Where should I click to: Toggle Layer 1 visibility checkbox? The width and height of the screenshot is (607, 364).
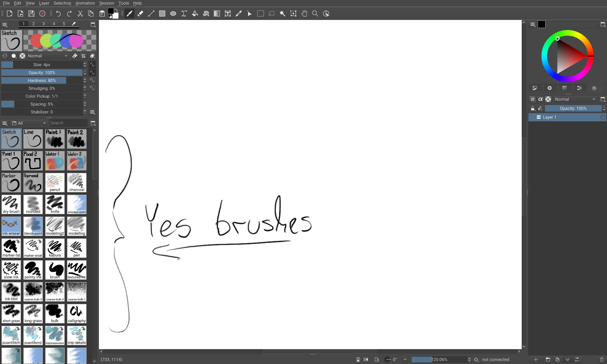[603, 117]
